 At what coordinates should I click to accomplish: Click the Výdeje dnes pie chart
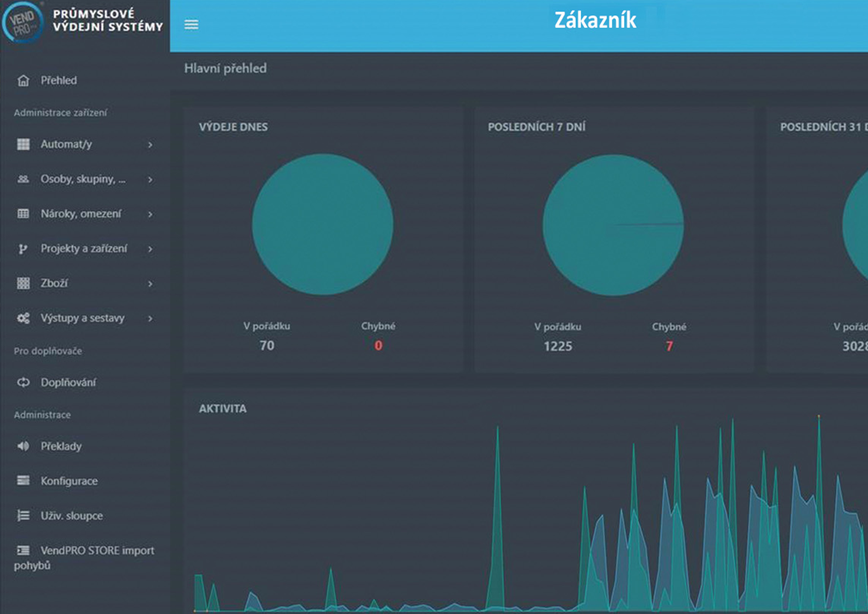(x=323, y=224)
